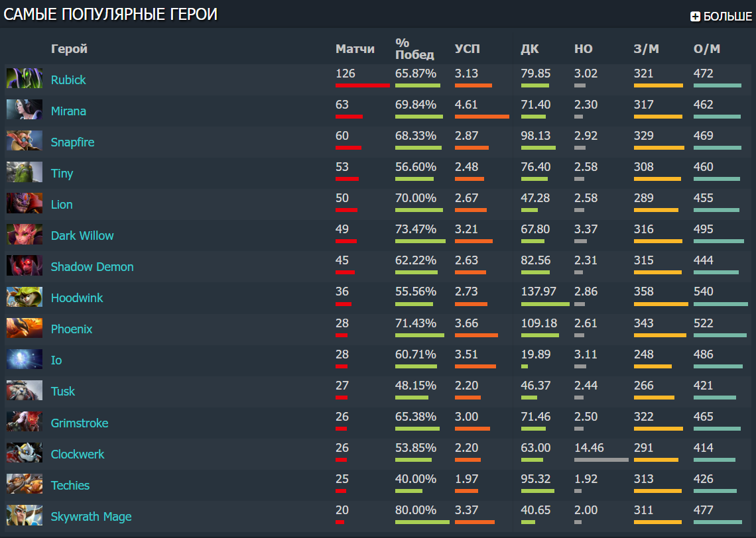Expand list with the БОЛЬШЕ button
Screen dimensions: 756x538
tap(721, 17)
